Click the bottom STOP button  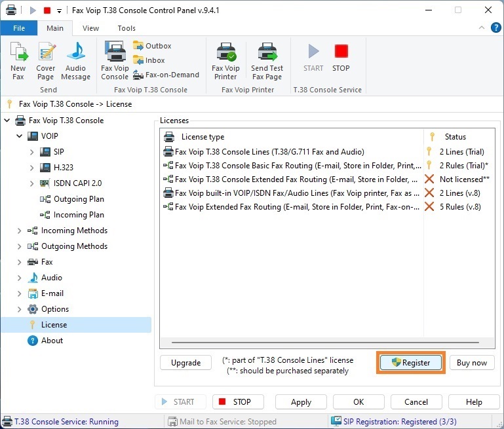coord(238,401)
